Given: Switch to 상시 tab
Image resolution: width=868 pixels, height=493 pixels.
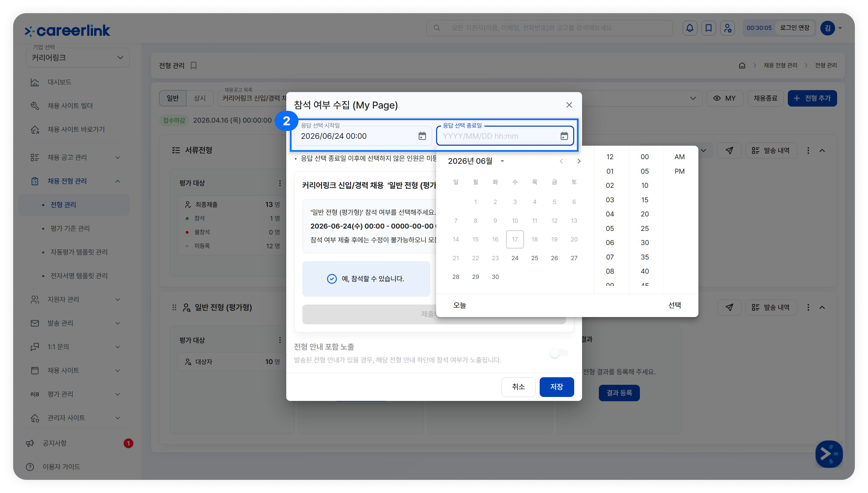Looking at the screenshot, I should (199, 98).
